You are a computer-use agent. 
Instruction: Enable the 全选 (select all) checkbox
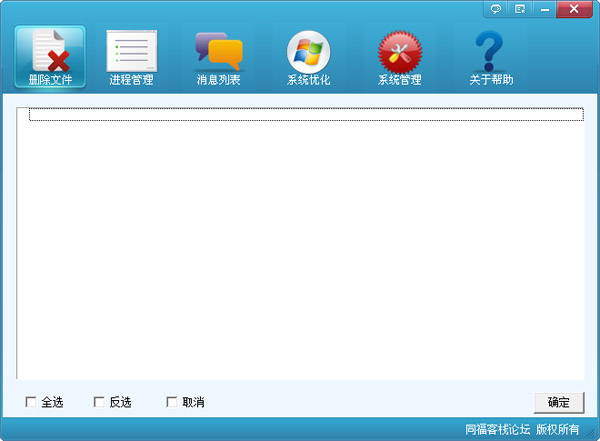point(31,402)
